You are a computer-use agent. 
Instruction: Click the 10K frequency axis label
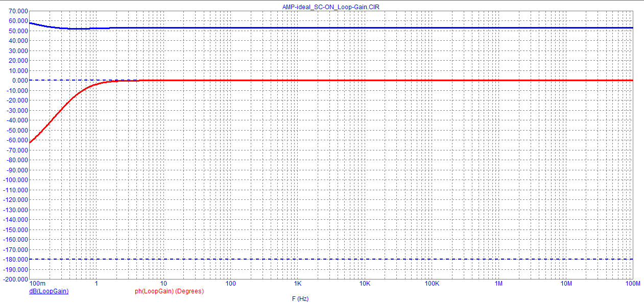[x=364, y=283]
